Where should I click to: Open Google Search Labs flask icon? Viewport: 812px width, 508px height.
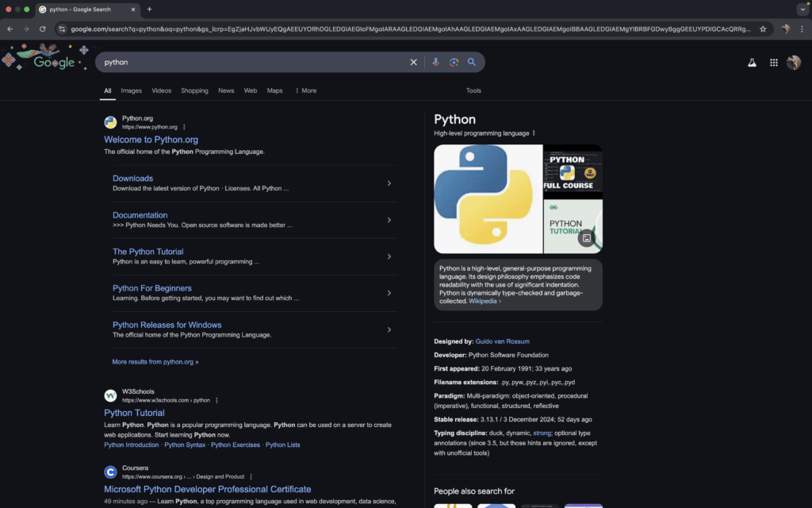coord(752,62)
